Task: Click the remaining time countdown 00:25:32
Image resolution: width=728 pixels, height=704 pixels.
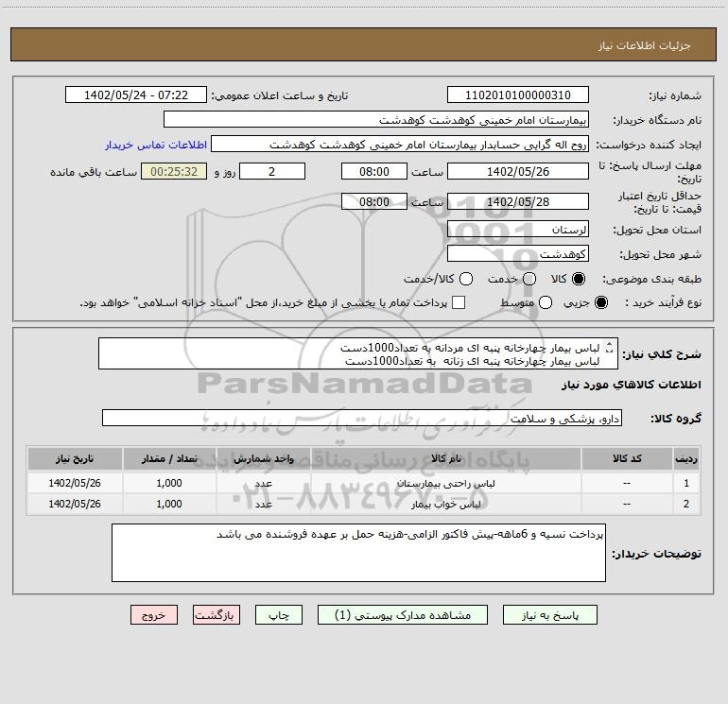Action: click(174, 171)
